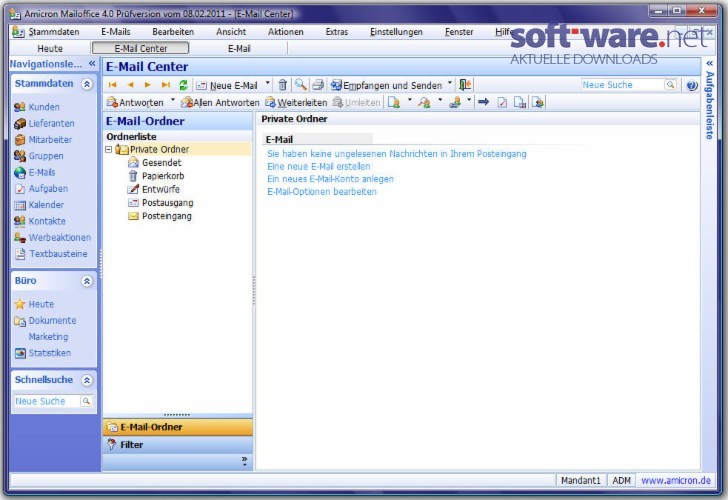Open Neue E-Mail dropdown arrow

click(268, 84)
